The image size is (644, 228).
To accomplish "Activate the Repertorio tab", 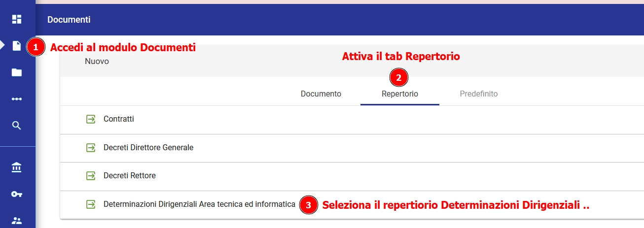I will tap(400, 94).
